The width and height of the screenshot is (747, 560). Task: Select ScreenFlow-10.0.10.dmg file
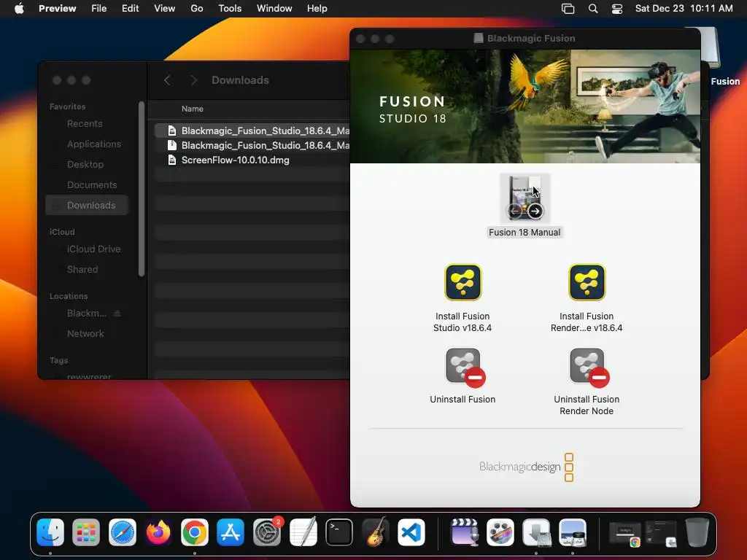[x=252, y=160]
